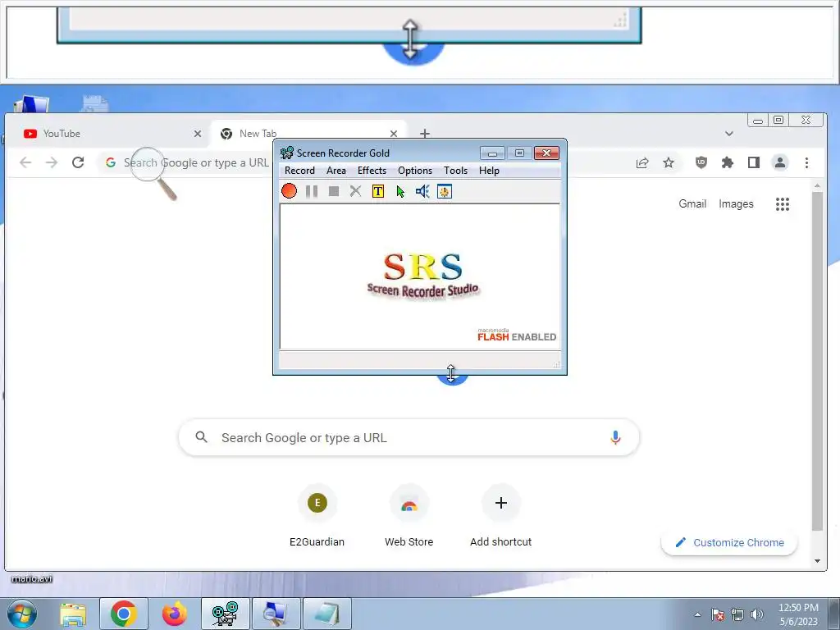Image resolution: width=840 pixels, height=630 pixels.
Task: Switch to the YouTube tab in Chrome
Action: pos(107,134)
